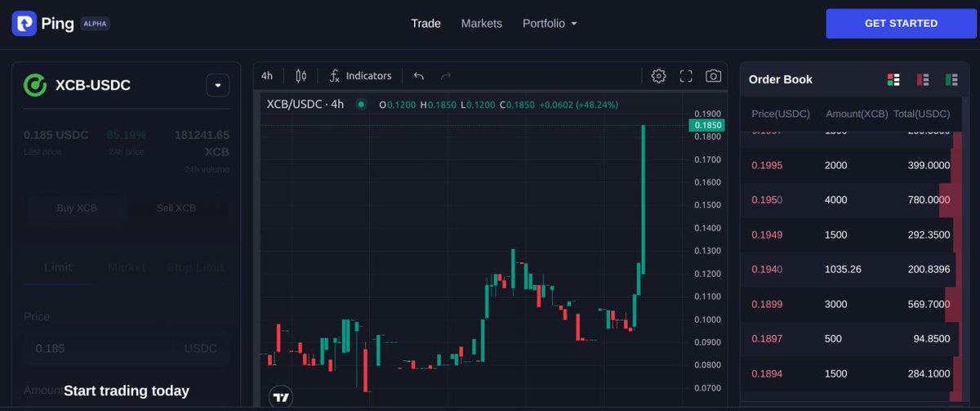Image resolution: width=980 pixels, height=411 pixels.
Task: Click the XCB/USDC · 4h chart title
Action: click(305, 105)
